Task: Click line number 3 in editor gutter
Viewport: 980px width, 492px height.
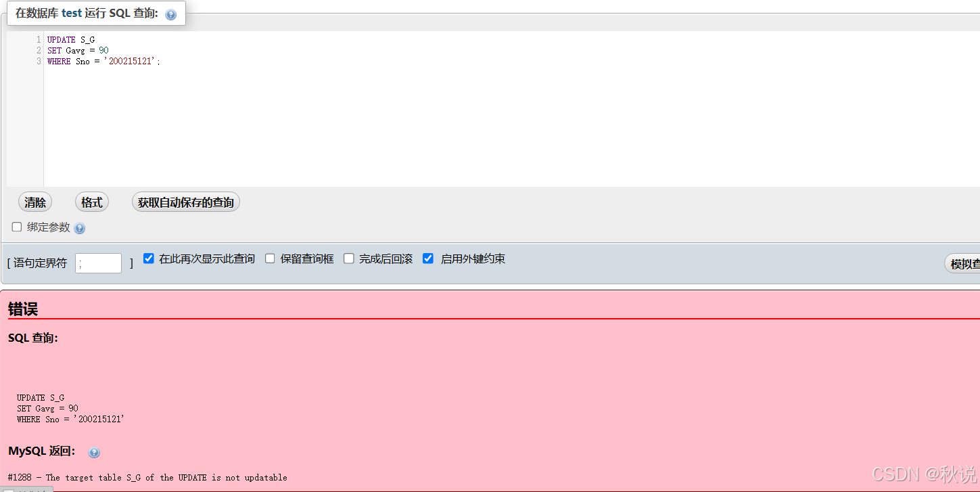Action: [x=39, y=62]
